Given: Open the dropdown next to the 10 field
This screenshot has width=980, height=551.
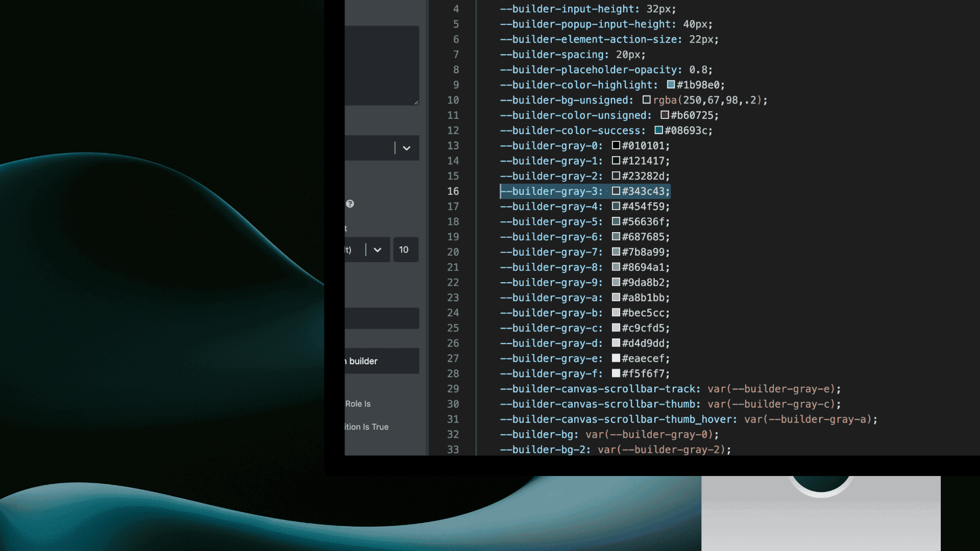Looking at the screenshot, I should coord(377,250).
